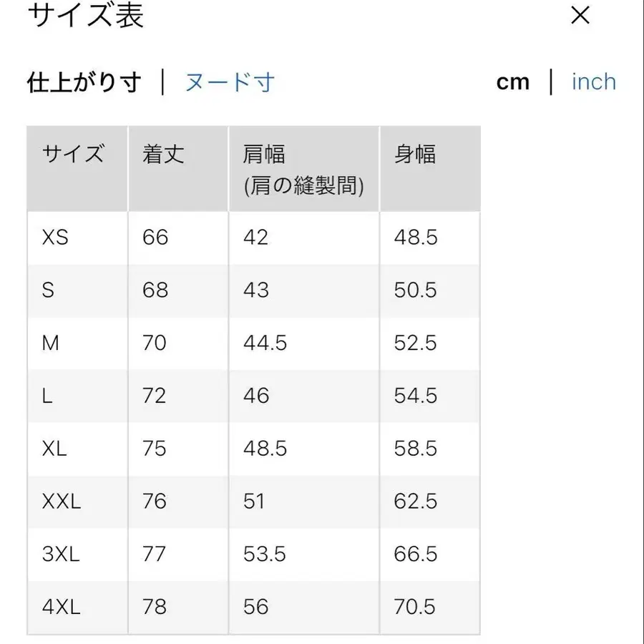This screenshot has width=644, height=644.
Task: Click the XL shoulder width value 48.5
Action: tap(264, 449)
